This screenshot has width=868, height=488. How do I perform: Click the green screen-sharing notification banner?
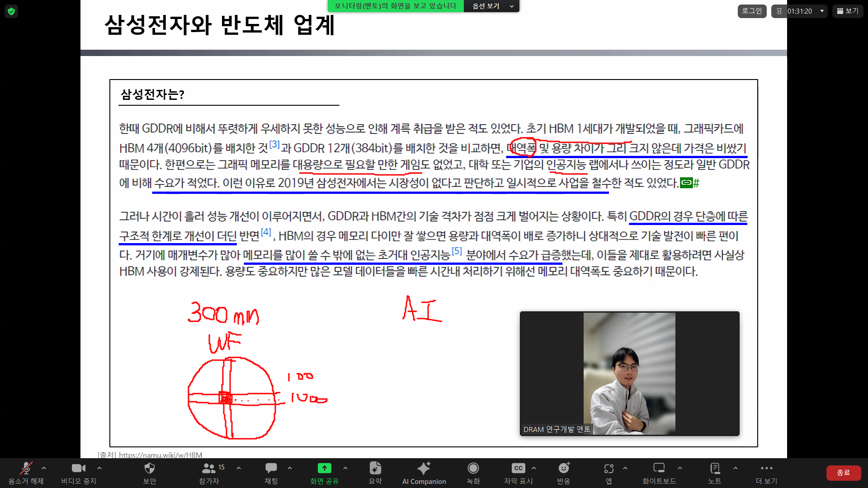[396, 6]
